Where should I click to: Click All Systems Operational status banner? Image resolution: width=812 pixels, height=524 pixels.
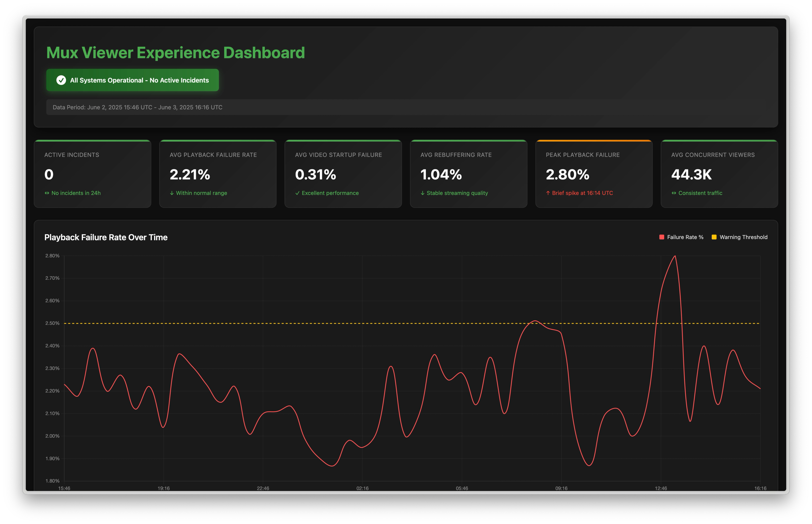pos(132,80)
